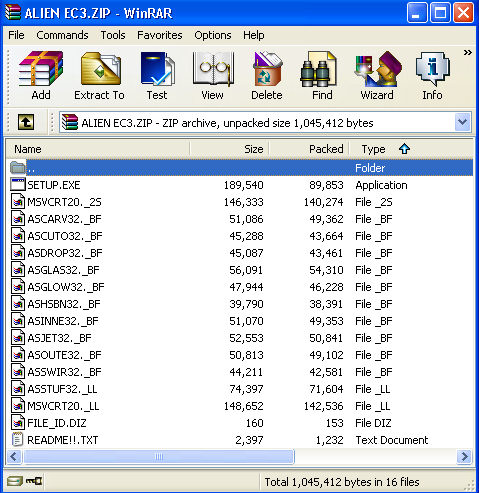Sort files by Packed column
The height and width of the screenshot is (493, 479).
pos(309,149)
